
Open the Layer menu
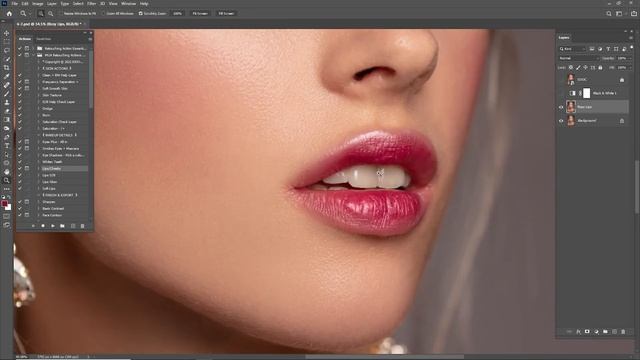pos(52,4)
